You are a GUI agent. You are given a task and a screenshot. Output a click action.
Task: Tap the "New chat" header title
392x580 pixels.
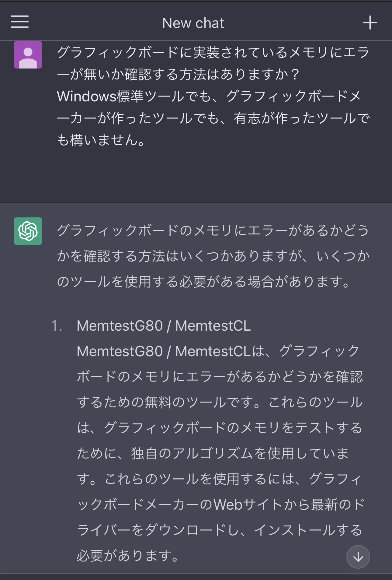tap(193, 23)
